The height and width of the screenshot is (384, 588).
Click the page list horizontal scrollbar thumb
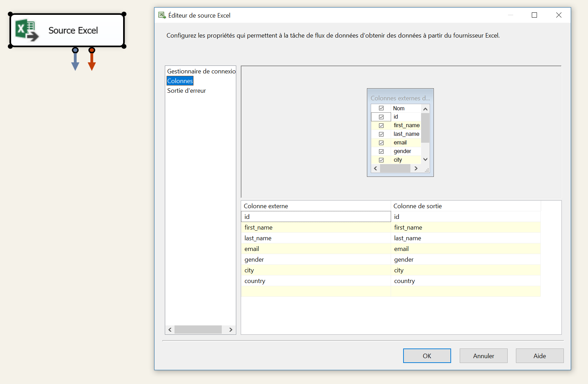198,330
